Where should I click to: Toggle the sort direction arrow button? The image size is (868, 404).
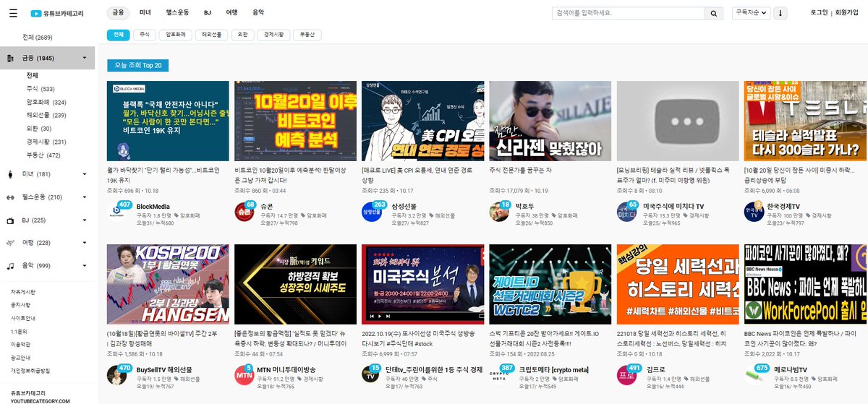(x=781, y=13)
